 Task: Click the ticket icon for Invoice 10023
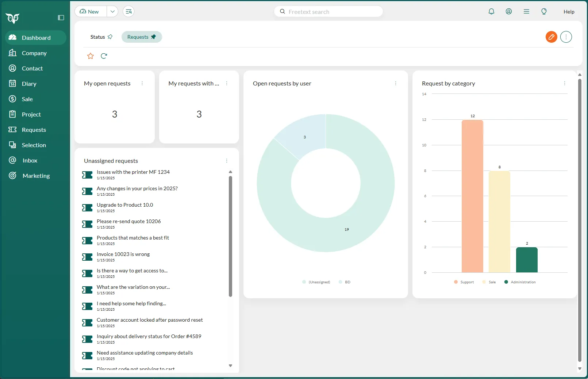pos(87,257)
